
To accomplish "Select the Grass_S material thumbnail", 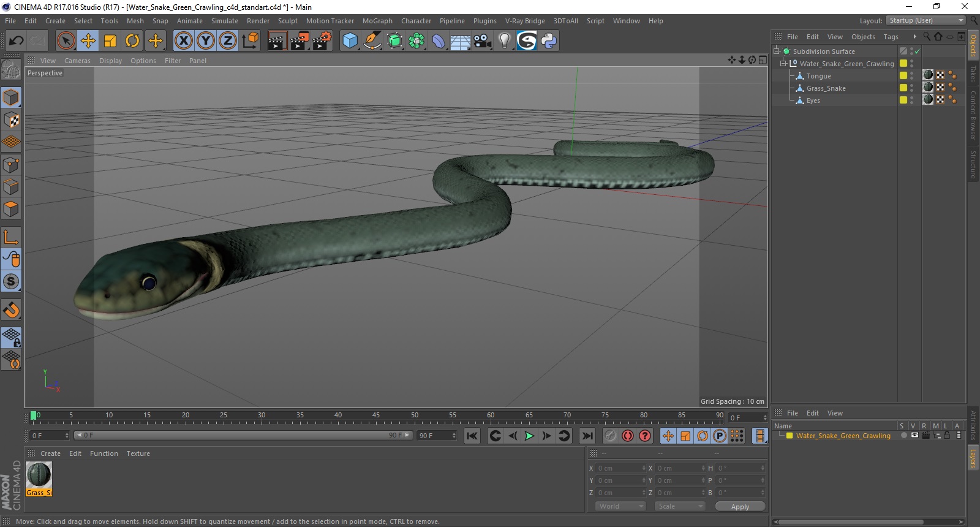I will [x=39, y=479].
